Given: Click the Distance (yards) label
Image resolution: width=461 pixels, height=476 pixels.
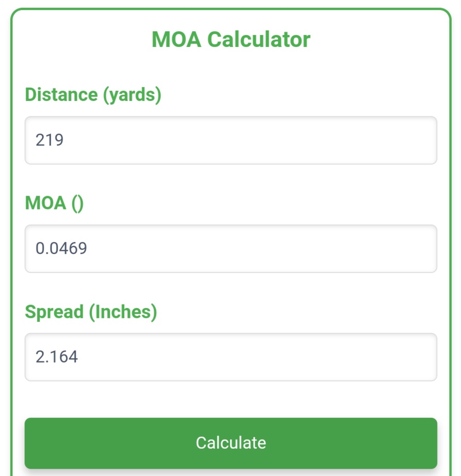Looking at the screenshot, I should click(x=93, y=95).
